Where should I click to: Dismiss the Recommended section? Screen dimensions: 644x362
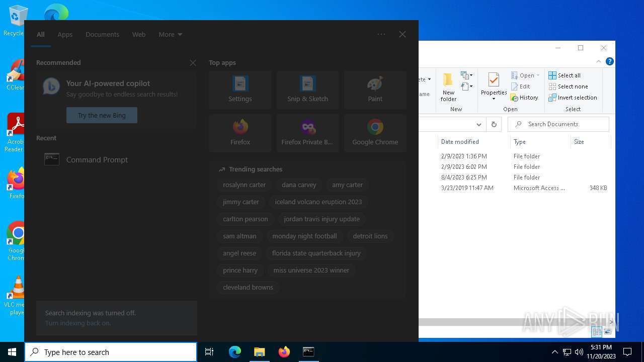point(193,63)
